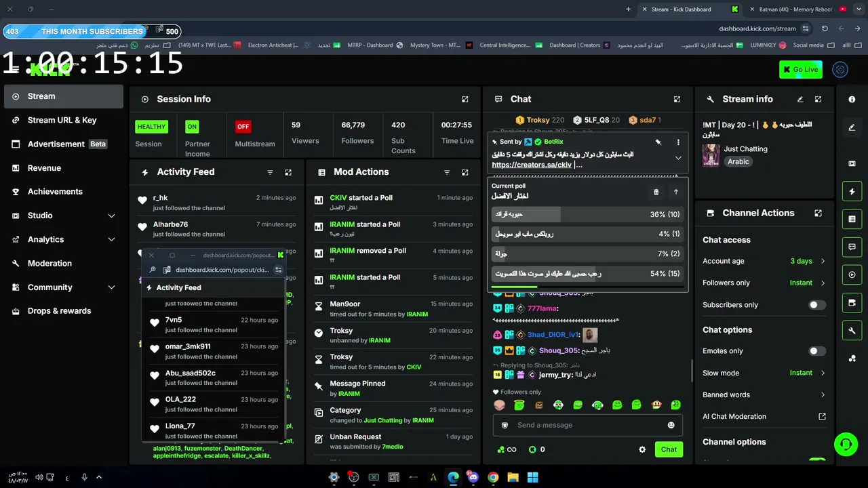Open the Just Chatting category thumbnail
The width and height of the screenshot is (868, 488).
click(711, 155)
